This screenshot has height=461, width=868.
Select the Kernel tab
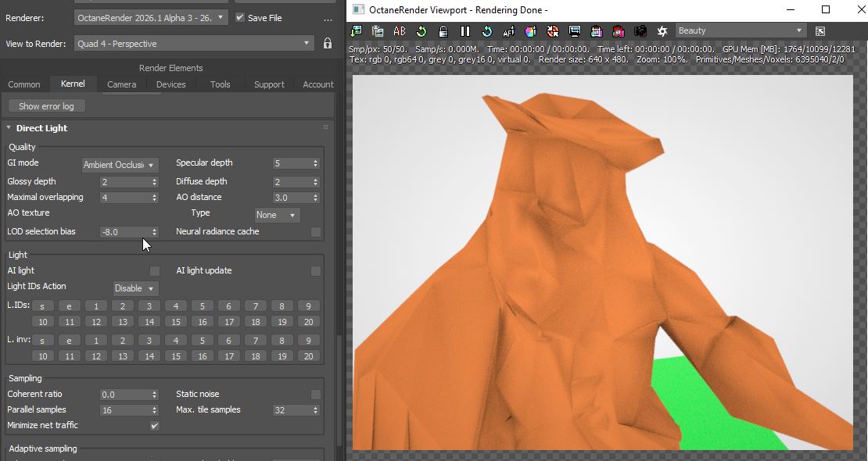coord(73,84)
